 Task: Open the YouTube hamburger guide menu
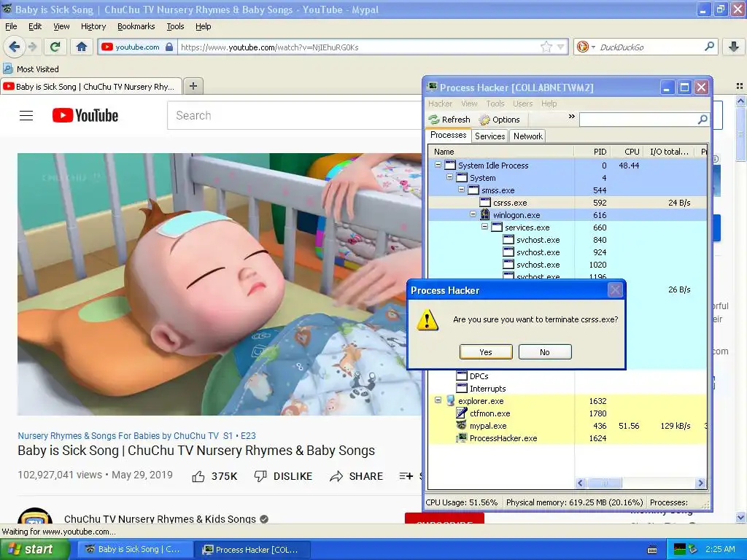[x=26, y=116]
